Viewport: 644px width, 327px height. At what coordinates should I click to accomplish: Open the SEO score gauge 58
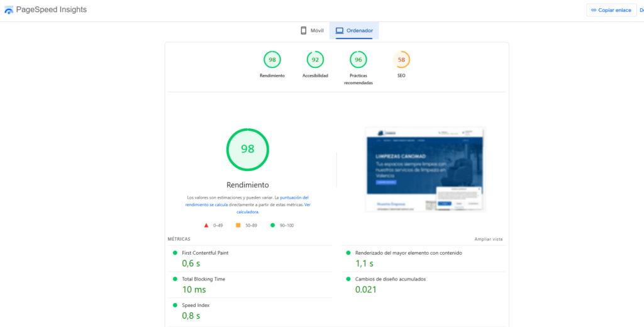[401, 60]
